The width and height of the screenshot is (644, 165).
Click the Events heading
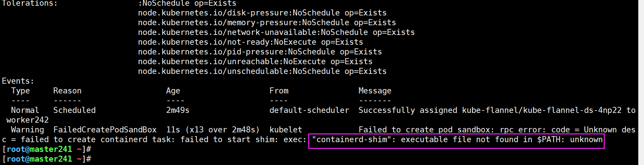coord(18,81)
